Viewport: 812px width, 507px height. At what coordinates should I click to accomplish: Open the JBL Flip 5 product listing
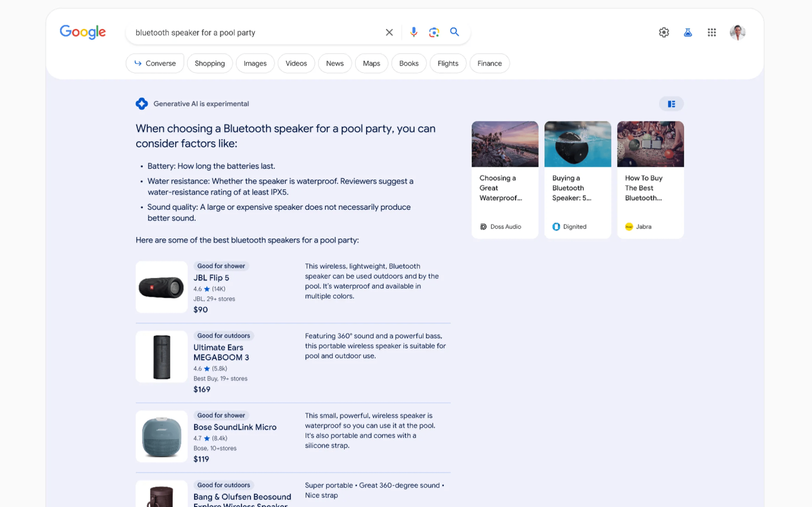pyautogui.click(x=211, y=278)
